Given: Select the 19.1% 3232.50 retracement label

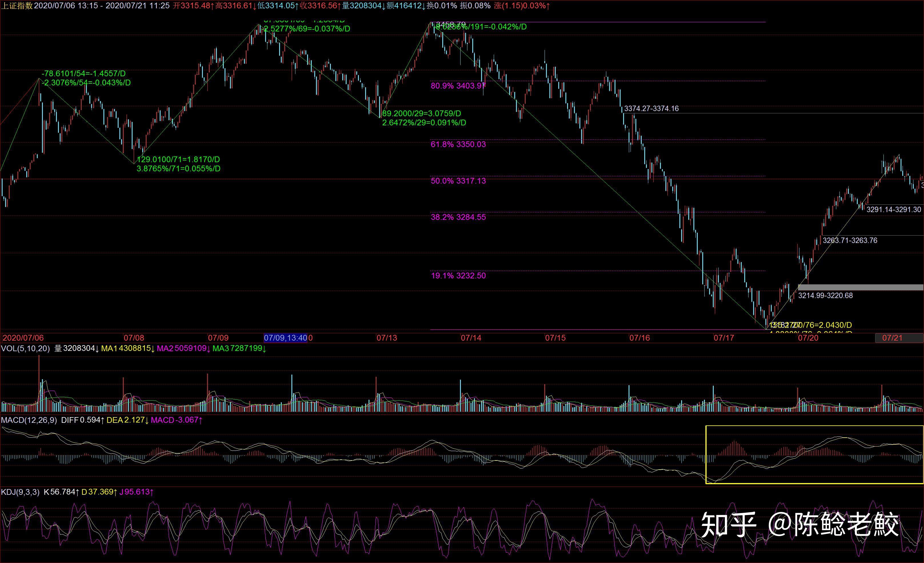Looking at the screenshot, I should pos(458,276).
